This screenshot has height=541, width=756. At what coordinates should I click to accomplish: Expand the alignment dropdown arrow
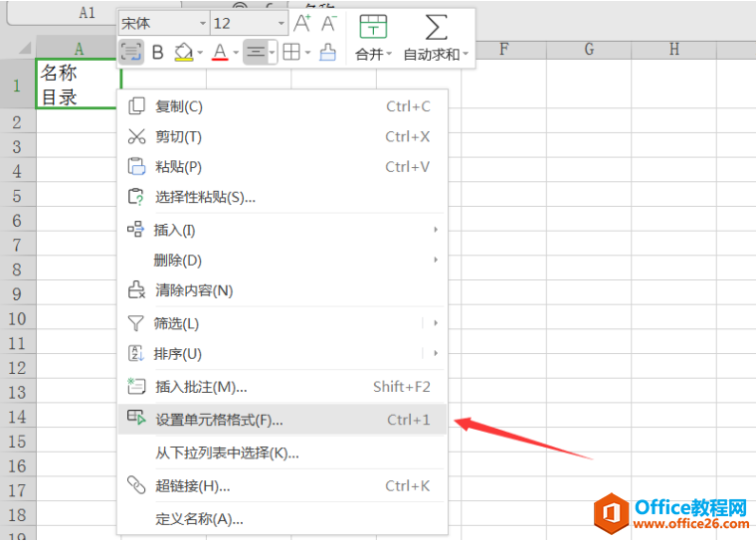(273, 52)
